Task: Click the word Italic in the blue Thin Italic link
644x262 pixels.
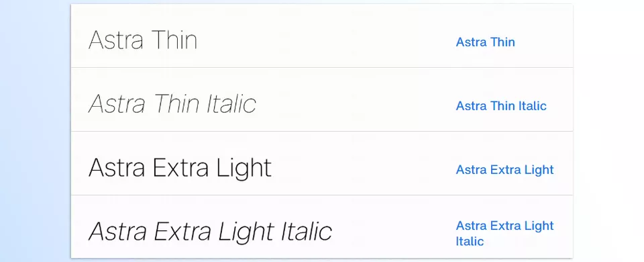Action: point(532,105)
